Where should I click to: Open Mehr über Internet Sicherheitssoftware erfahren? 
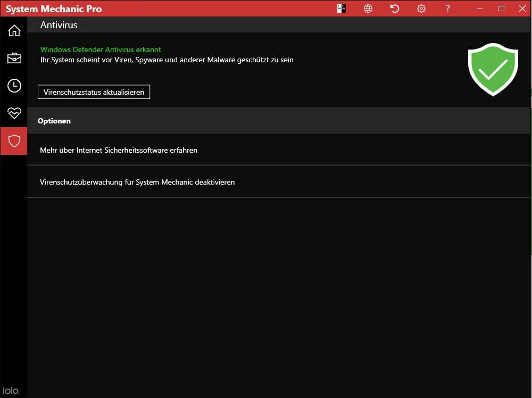coord(119,151)
